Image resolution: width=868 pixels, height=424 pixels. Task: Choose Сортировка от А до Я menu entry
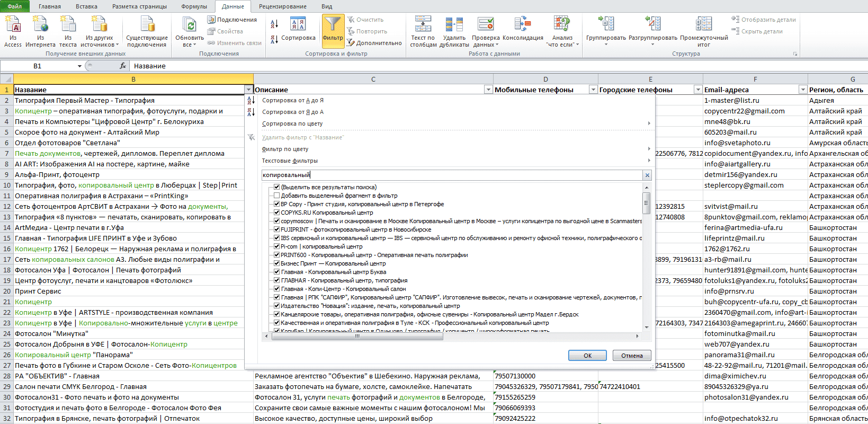tap(292, 100)
